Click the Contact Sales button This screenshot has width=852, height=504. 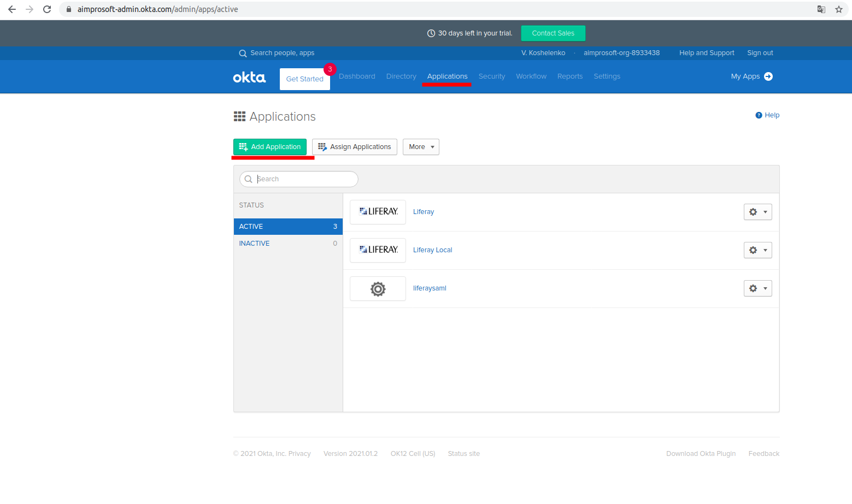tap(553, 33)
